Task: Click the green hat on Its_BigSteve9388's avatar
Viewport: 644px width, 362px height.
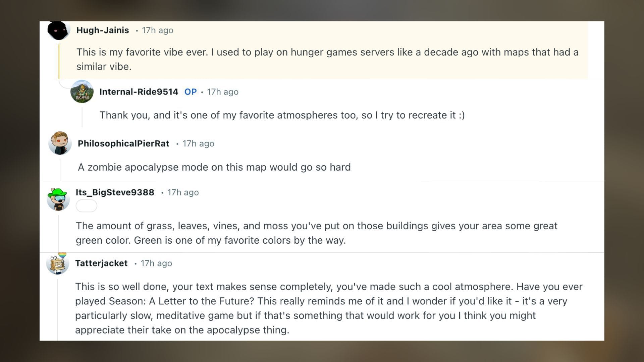Action: tap(58, 192)
